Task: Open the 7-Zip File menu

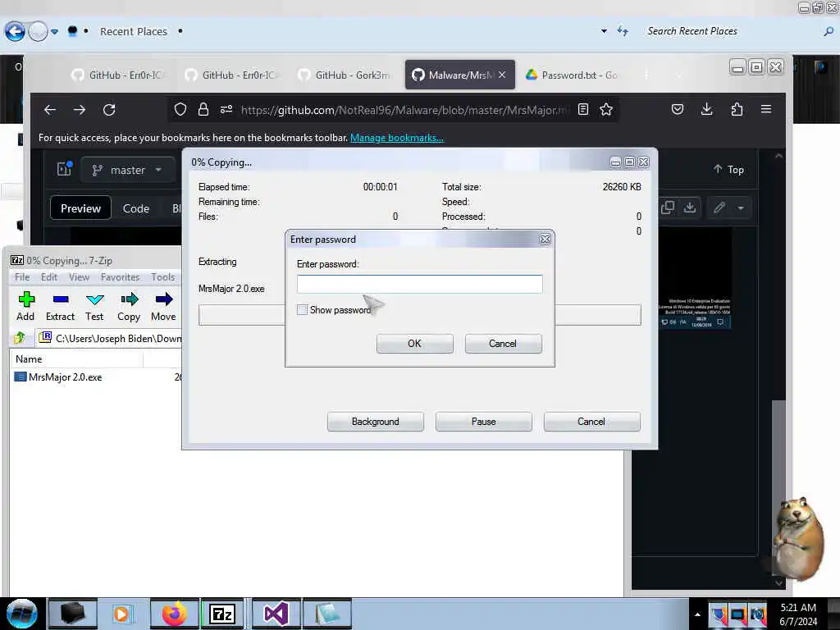Action: (x=22, y=277)
